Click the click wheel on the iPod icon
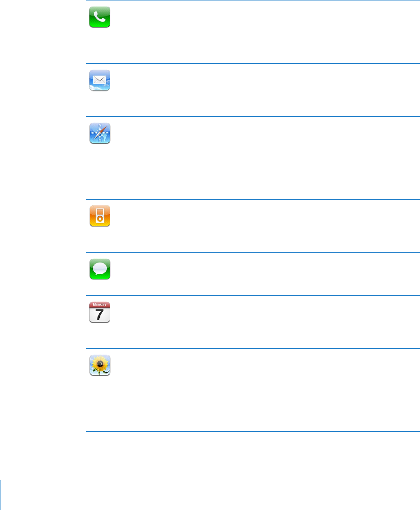This screenshot has width=420, height=510. pos(100,219)
